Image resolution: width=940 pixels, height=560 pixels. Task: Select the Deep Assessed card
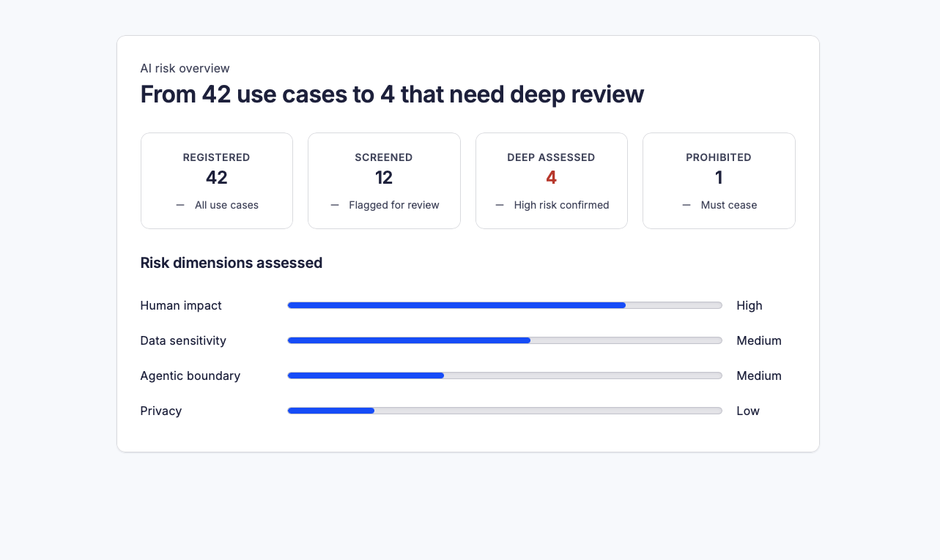552,181
